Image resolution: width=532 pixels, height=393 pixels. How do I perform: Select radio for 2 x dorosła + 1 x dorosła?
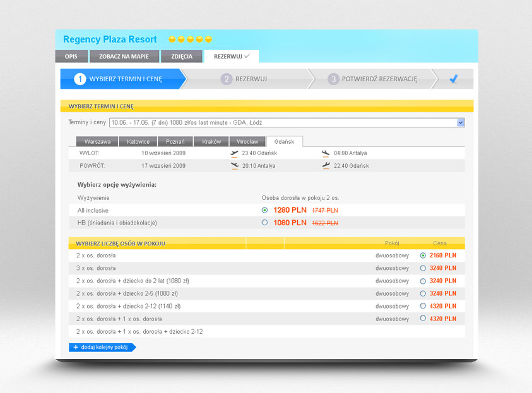pos(423,318)
